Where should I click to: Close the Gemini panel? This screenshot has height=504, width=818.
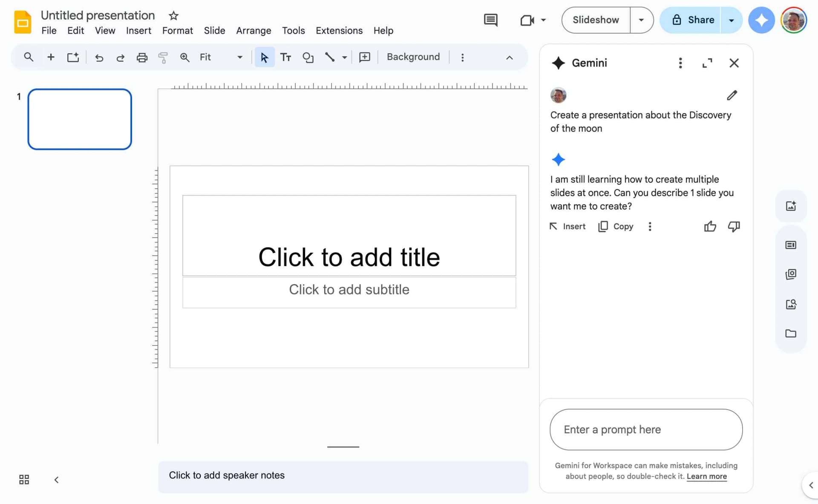click(x=734, y=63)
